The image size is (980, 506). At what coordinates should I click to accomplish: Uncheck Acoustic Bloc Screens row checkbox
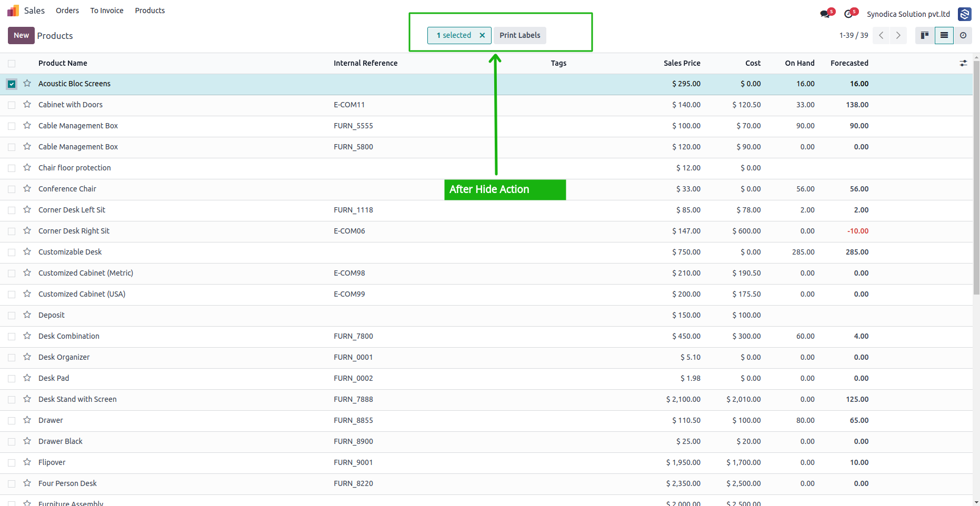[x=12, y=84]
